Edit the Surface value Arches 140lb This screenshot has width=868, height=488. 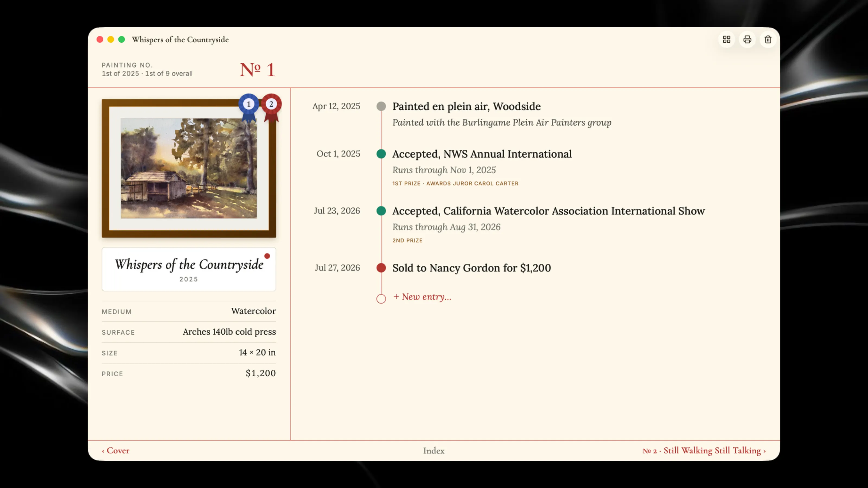point(229,332)
